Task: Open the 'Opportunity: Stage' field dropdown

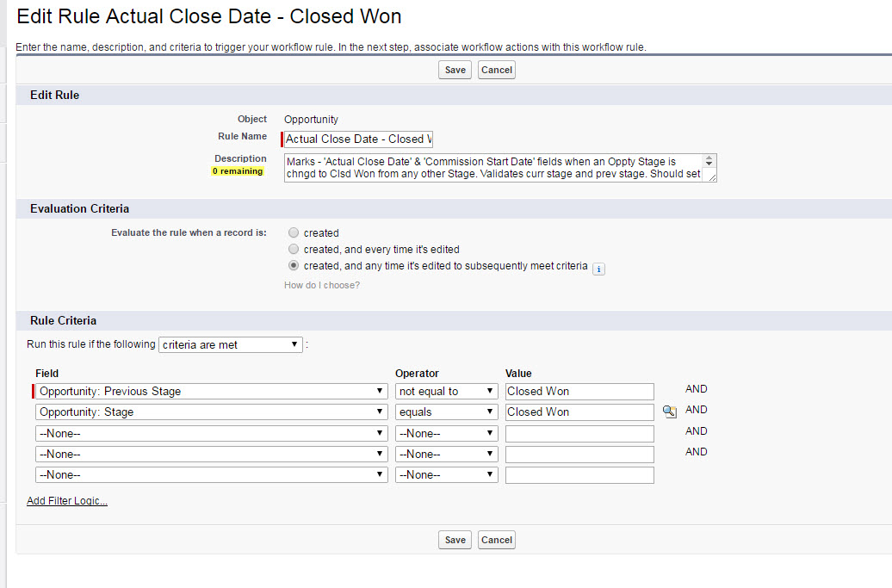Action: (211, 412)
